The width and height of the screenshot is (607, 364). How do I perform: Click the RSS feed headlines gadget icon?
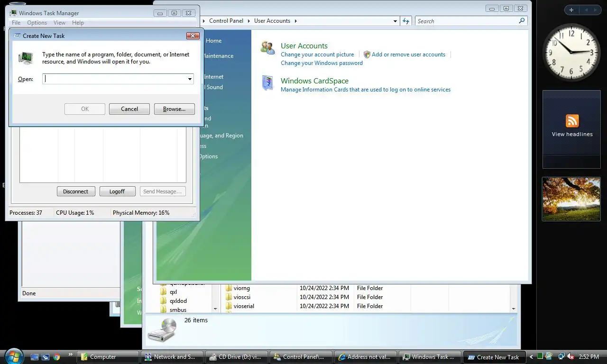click(572, 121)
